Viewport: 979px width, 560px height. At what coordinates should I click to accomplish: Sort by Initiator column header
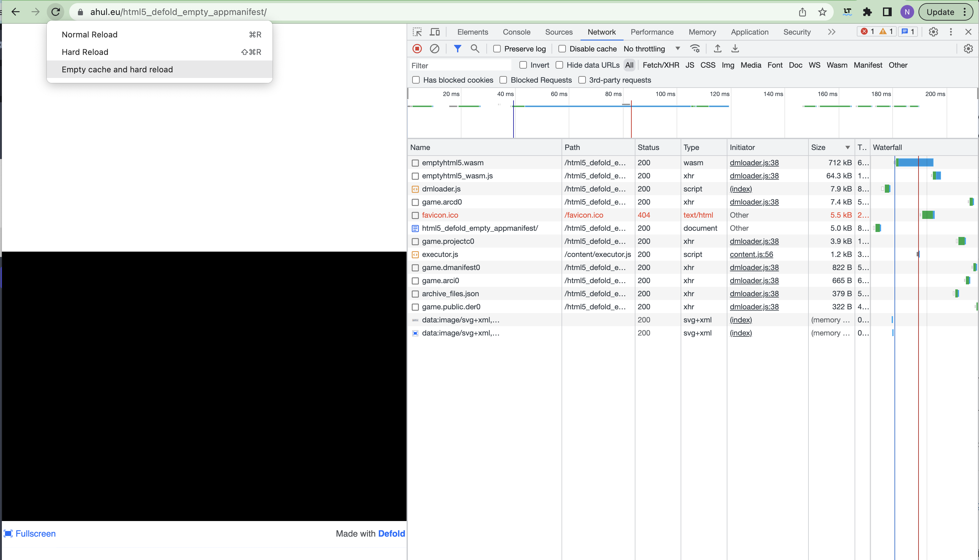point(768,147)
